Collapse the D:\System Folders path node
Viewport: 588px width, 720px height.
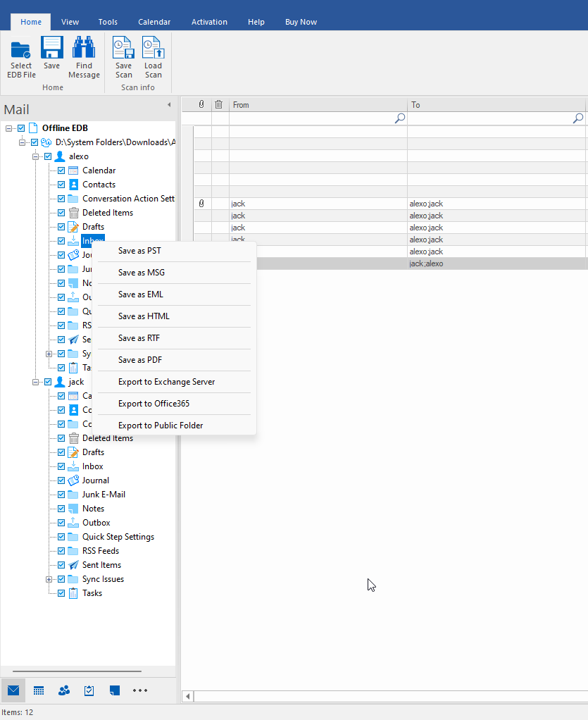(22, 142)
